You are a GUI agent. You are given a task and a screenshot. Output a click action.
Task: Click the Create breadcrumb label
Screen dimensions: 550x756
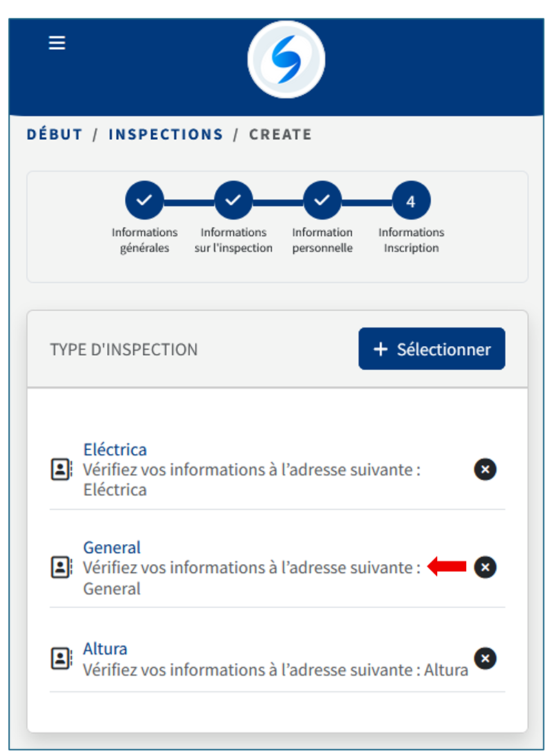coord(280,134)
